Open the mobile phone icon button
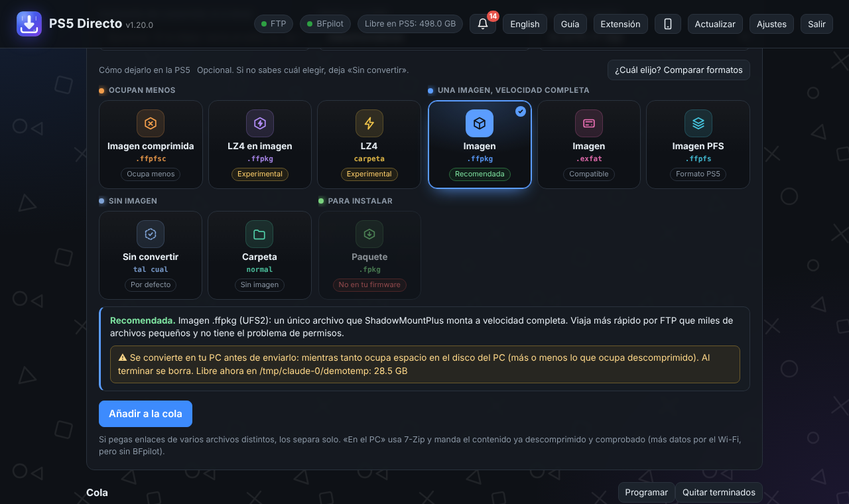The width and height of the screenshot is (849, 504). [x=668, y=24]
